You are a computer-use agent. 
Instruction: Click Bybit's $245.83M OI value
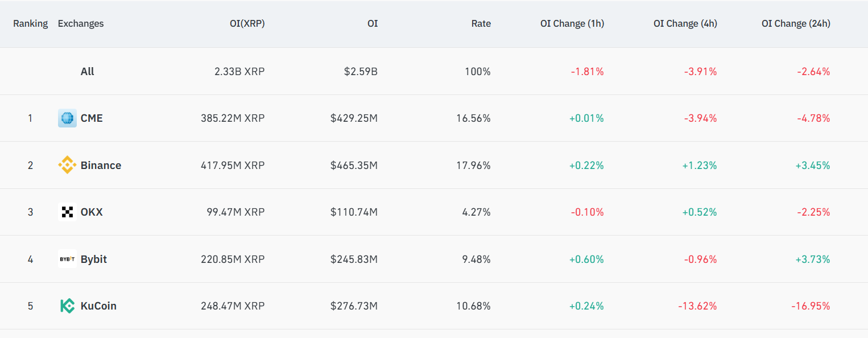[x=354, y=259]
